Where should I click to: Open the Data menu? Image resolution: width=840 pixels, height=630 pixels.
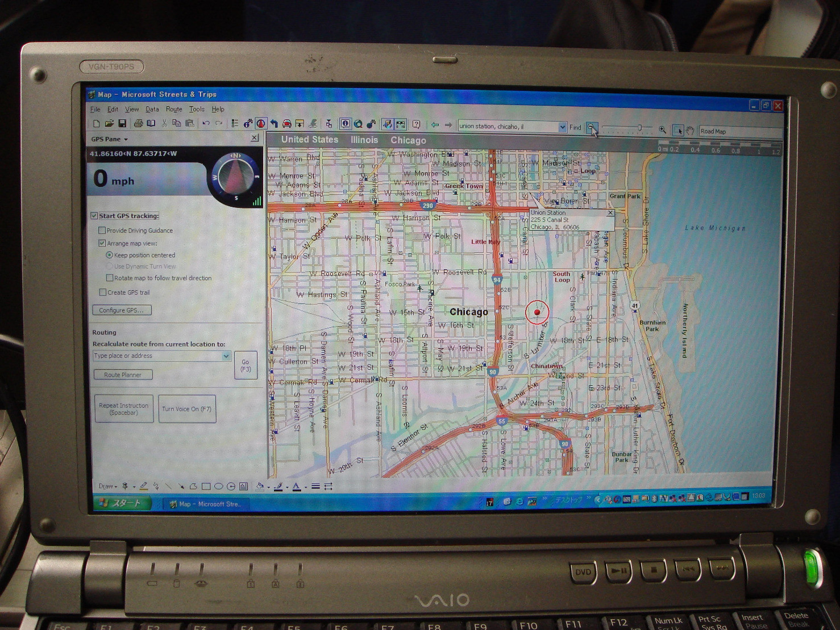pyautogui.click(x=152, y=109)
